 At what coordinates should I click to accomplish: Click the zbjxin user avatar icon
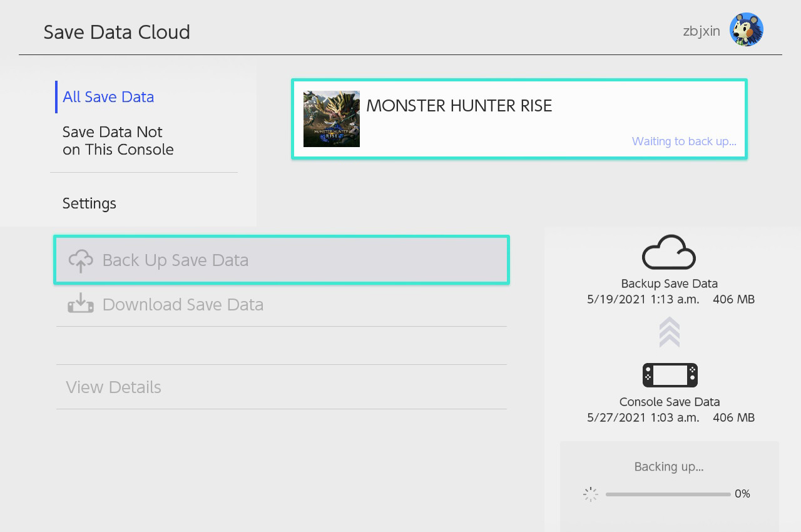coord(747,29)
